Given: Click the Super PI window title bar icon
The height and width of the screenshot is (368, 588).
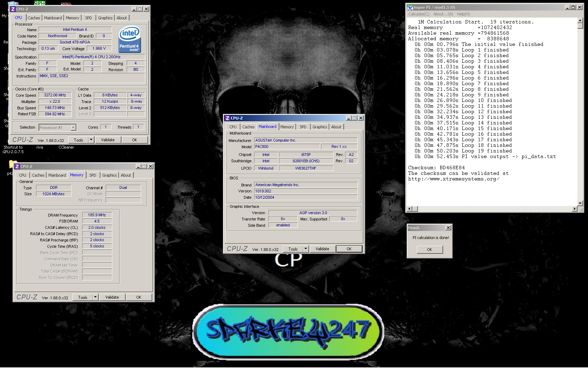Looking at the screenshot, I should pos(410,7).
